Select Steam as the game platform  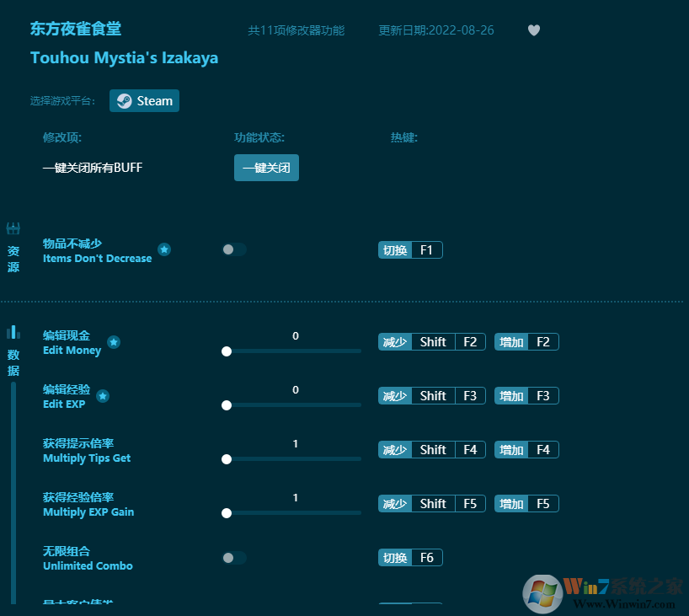(144, 101)
